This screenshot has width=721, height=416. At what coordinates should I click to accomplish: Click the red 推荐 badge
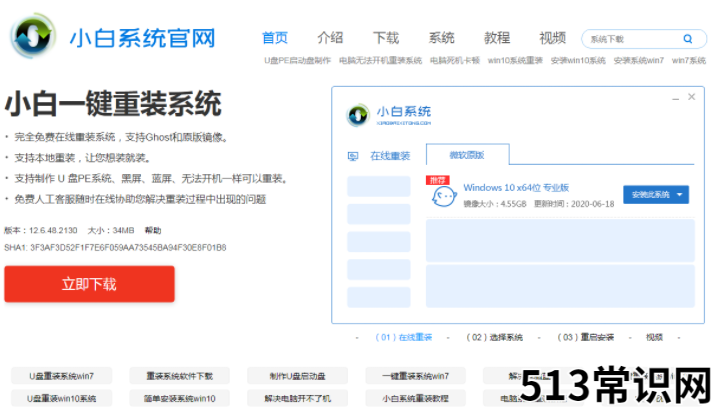[437, 180]
